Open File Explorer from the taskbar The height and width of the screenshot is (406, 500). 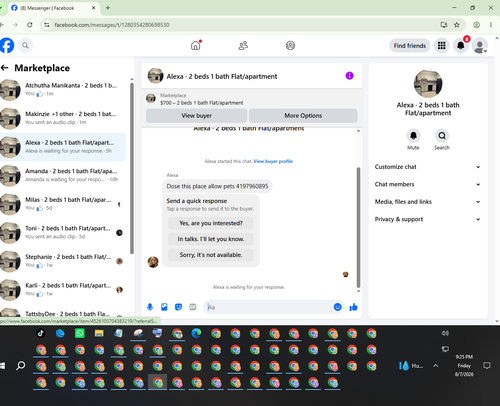tap(99, 333)
